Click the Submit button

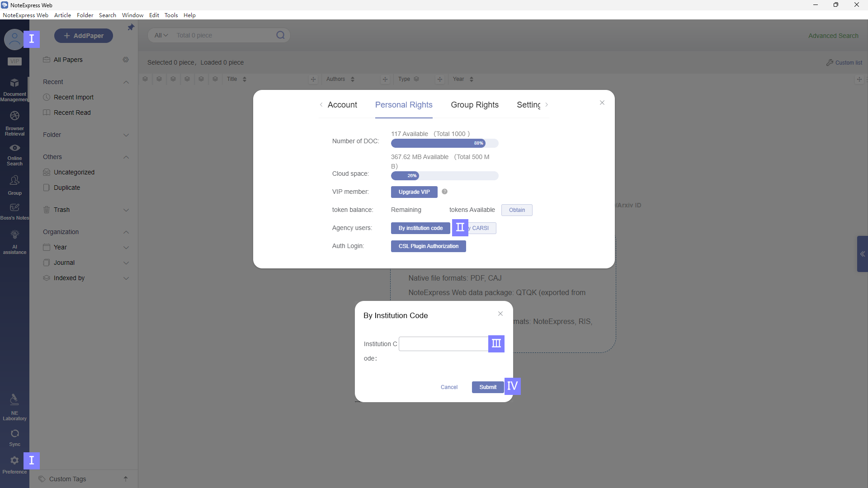point(487,387)
